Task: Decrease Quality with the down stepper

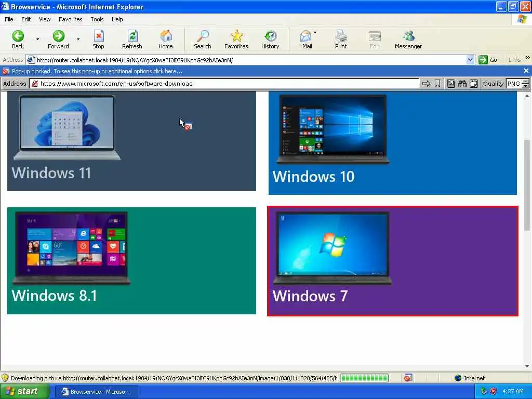Action: tap(525, 86)
